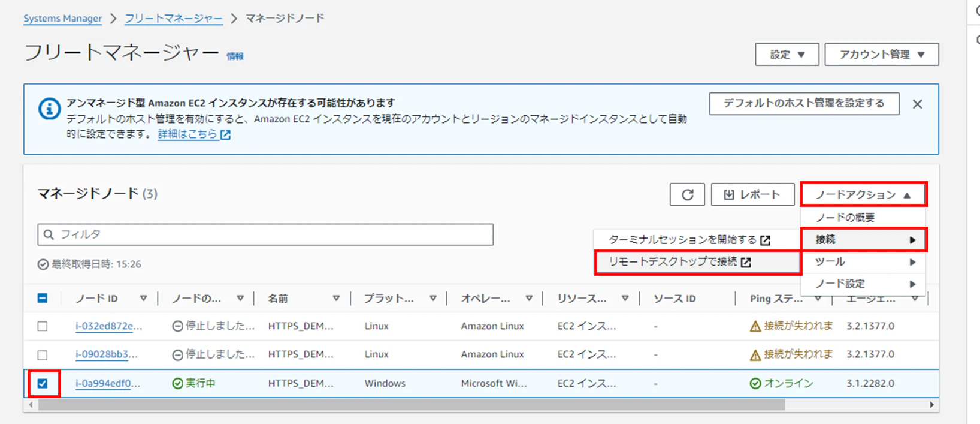Expand the ツール submenu
Image resolution: width=980 pixels, height=424 pixels.
(x=863, y=262)
